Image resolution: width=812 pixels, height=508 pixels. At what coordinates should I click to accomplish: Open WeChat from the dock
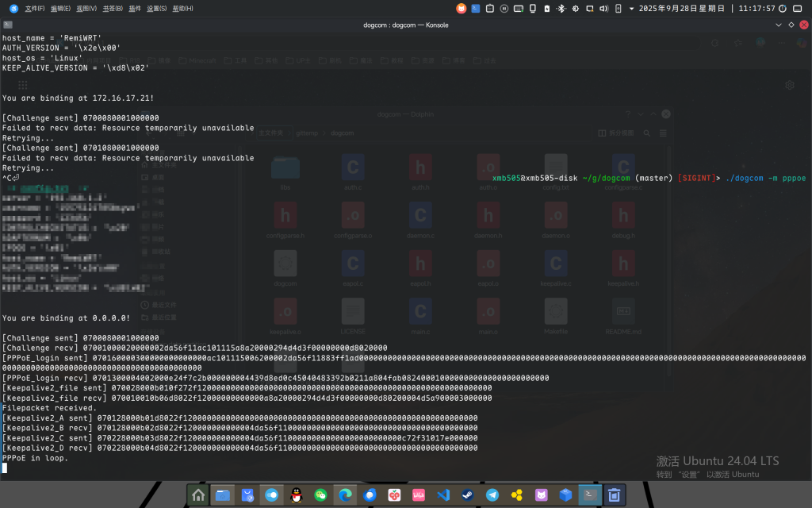(320, 495)
